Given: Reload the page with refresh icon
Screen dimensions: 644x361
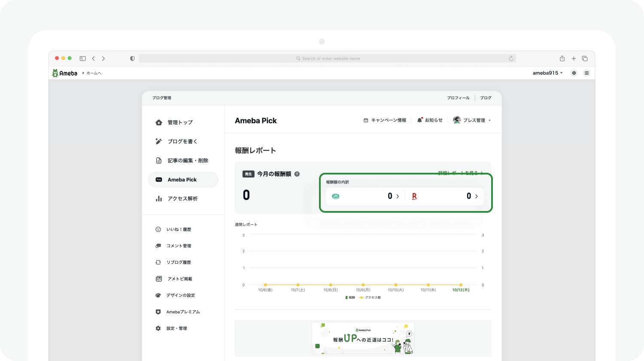Looking at the screenshot, I should point(511,58).
